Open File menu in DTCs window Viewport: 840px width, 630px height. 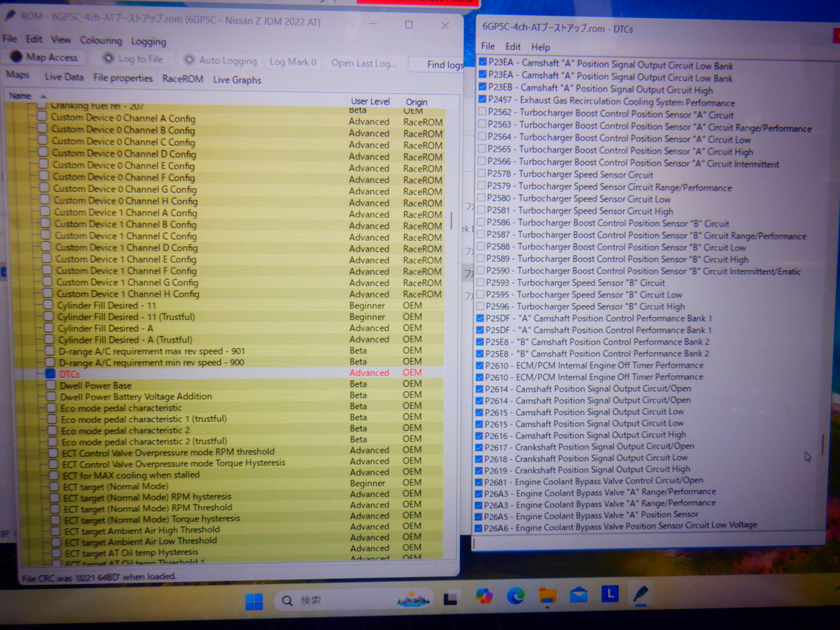[x=488, y=46]
